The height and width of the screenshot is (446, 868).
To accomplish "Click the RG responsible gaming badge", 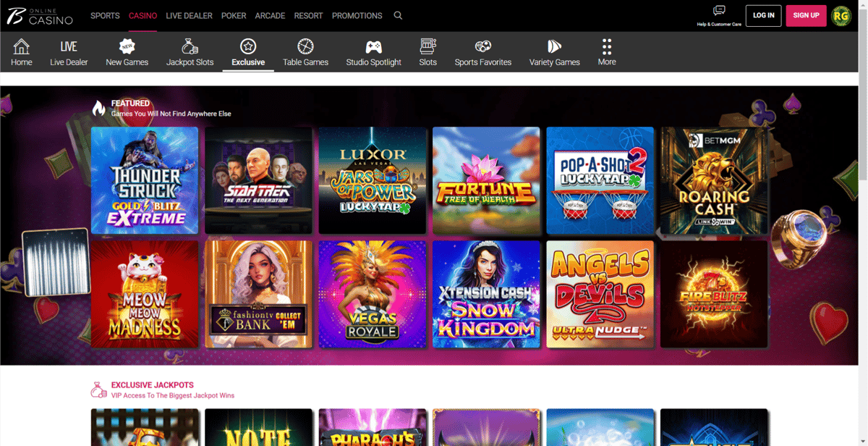I will click(x=841, y=15).
